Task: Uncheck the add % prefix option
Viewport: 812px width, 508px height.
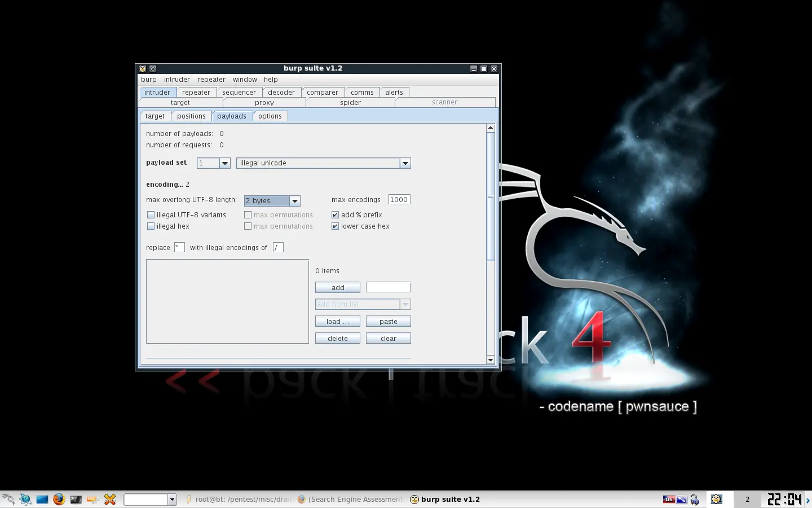Action: [x=336, y=215]
